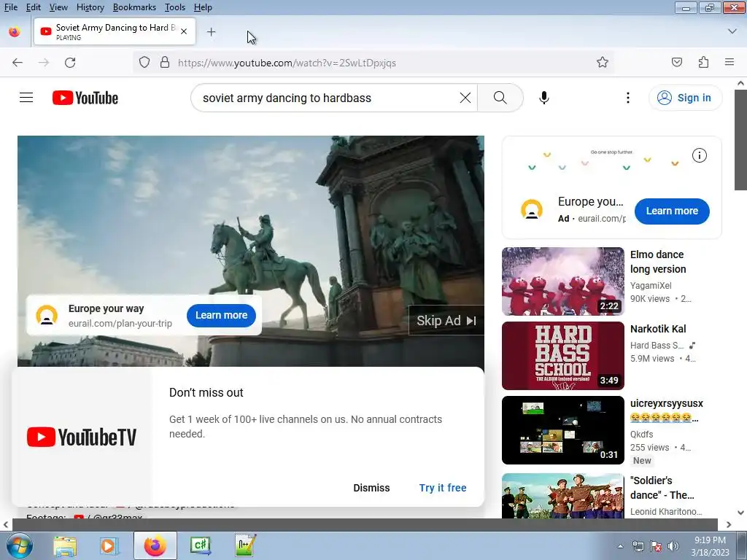Viewport: 747px width, 560px height.
Task: Reload the current page
Action: tap(70, 63)
